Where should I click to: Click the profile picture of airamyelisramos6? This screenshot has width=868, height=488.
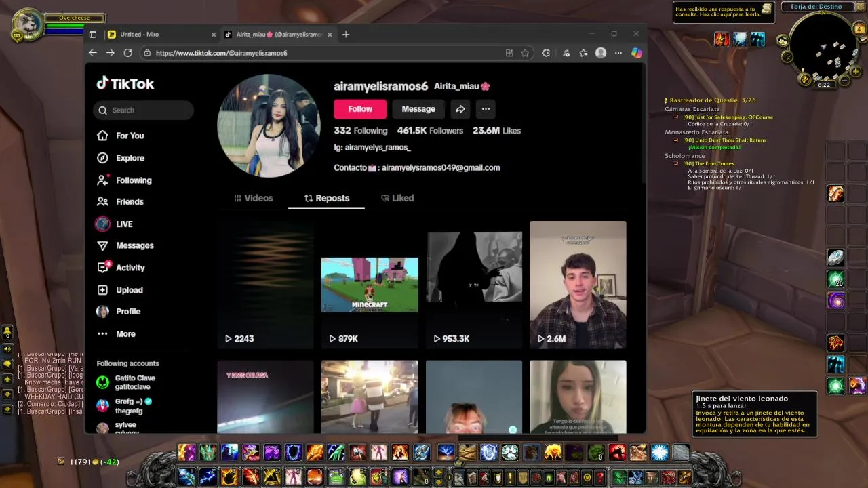269,125
